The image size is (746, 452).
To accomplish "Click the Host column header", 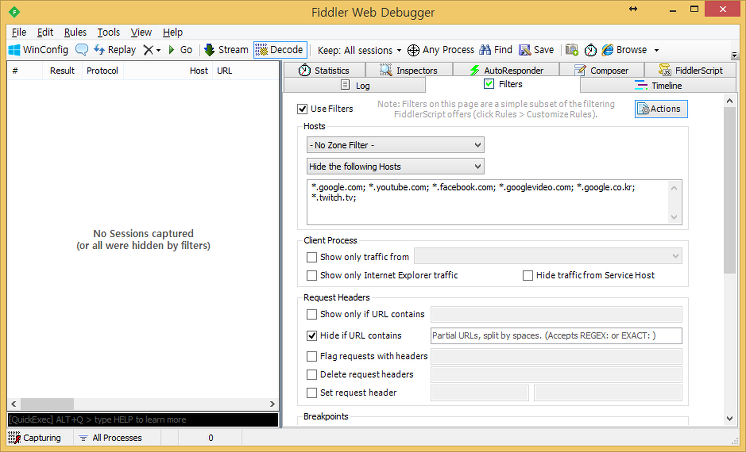I will (x=168, y=71).
